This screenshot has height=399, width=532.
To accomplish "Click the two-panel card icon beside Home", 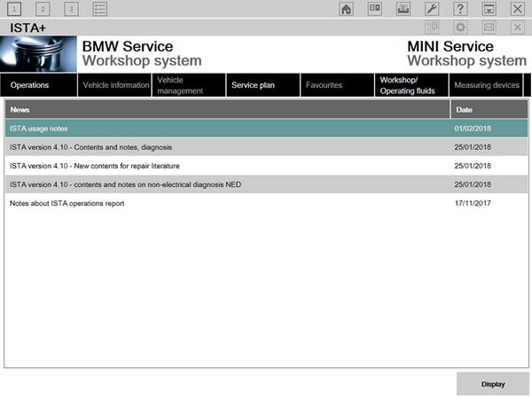I will pos(375,9).
